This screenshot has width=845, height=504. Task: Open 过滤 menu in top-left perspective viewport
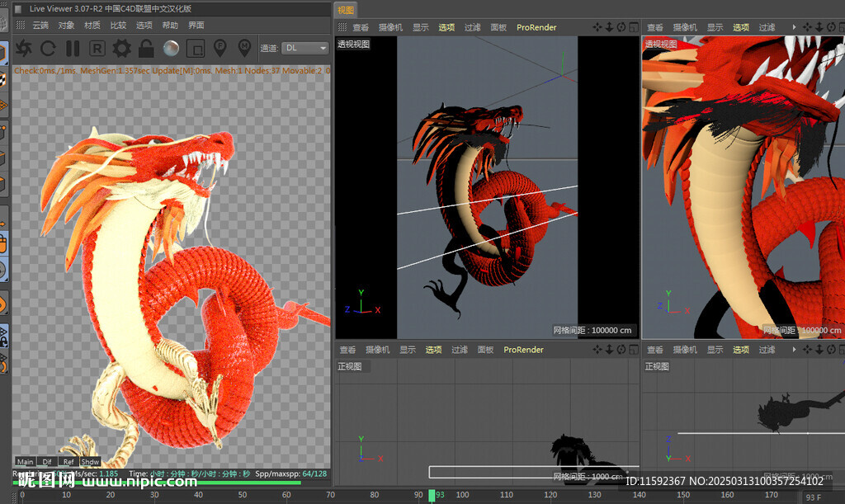pos(472,27)
